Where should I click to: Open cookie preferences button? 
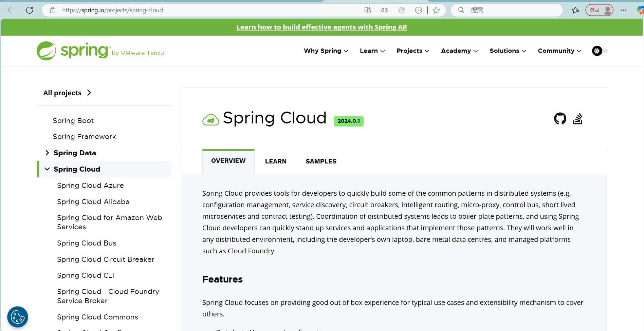[18, 317]
